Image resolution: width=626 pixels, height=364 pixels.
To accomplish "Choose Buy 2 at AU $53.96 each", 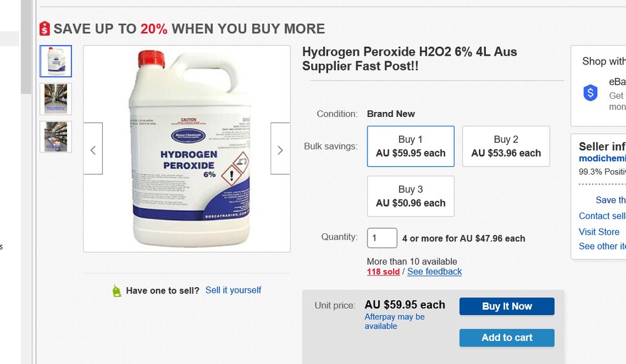I will 506,146.
